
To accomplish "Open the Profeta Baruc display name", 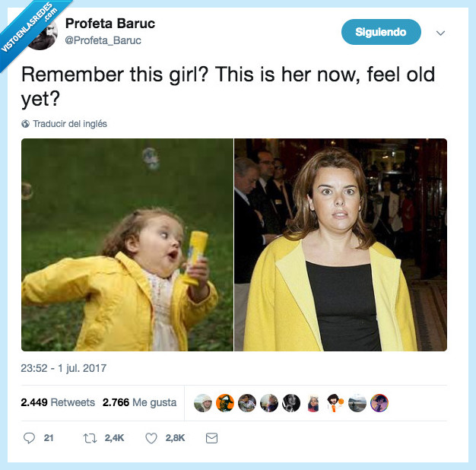I will (110, 24).
